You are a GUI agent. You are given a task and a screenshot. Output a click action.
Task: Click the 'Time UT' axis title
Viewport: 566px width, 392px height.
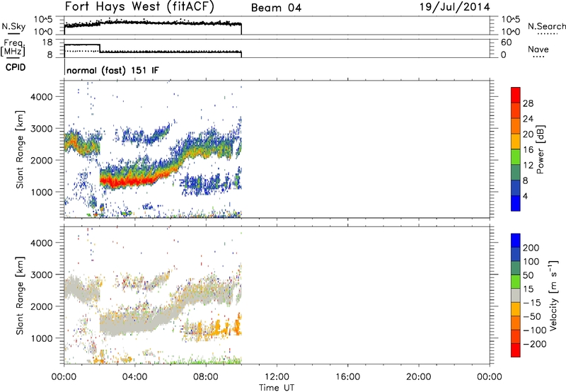[x=277, y=388]
